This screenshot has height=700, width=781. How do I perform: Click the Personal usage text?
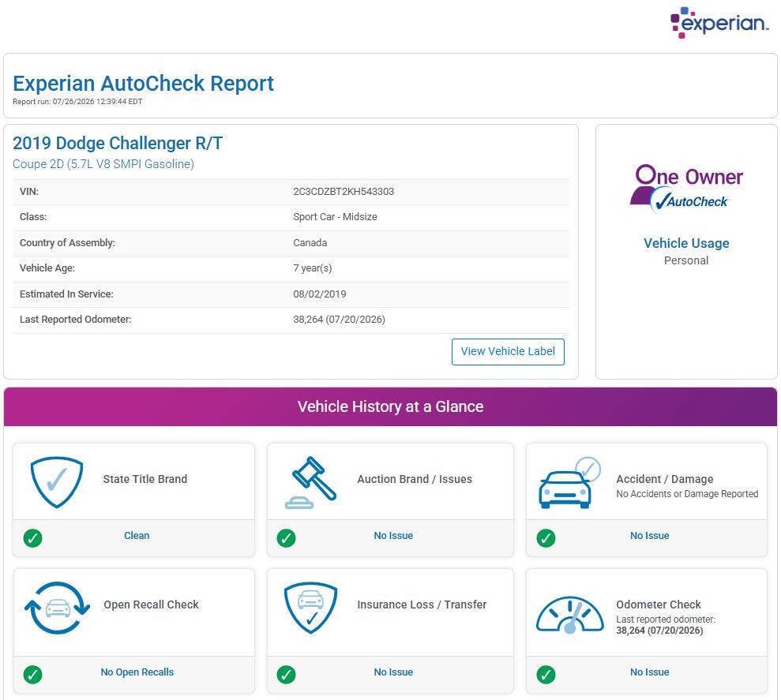pos(686,261)
